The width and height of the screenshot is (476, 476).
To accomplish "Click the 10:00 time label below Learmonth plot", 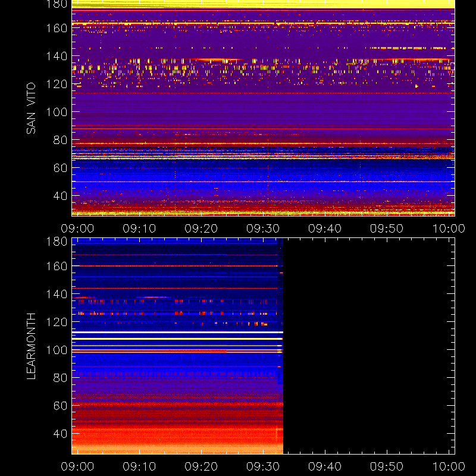I will (x=449, y=466).
